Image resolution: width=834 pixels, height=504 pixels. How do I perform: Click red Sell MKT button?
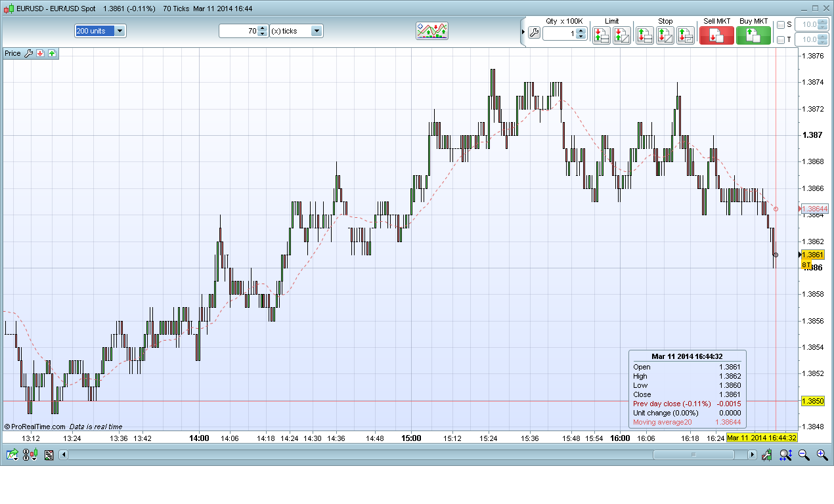point(716,35)
